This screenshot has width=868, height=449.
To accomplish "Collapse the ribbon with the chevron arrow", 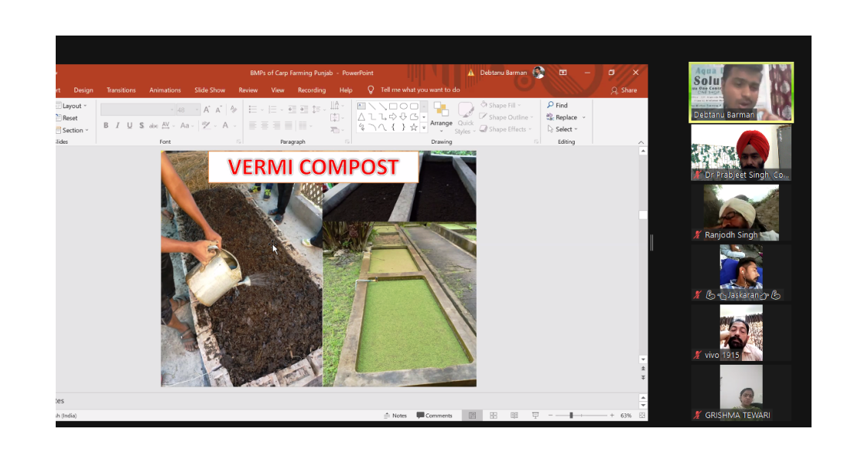I will [641, 142].
